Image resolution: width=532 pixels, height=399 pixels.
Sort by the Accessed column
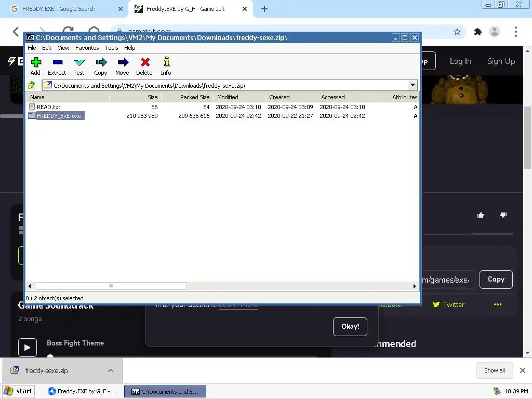(343, 97)
